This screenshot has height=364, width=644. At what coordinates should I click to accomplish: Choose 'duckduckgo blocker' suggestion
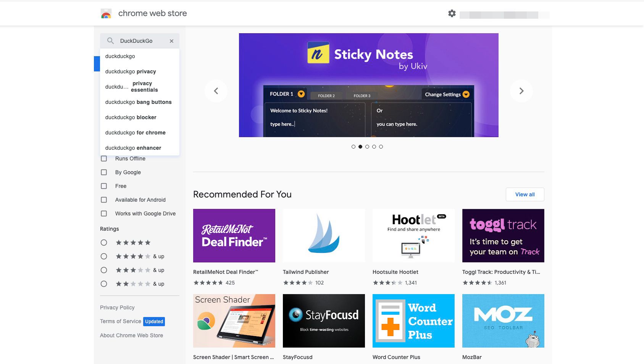coord(140,117)
